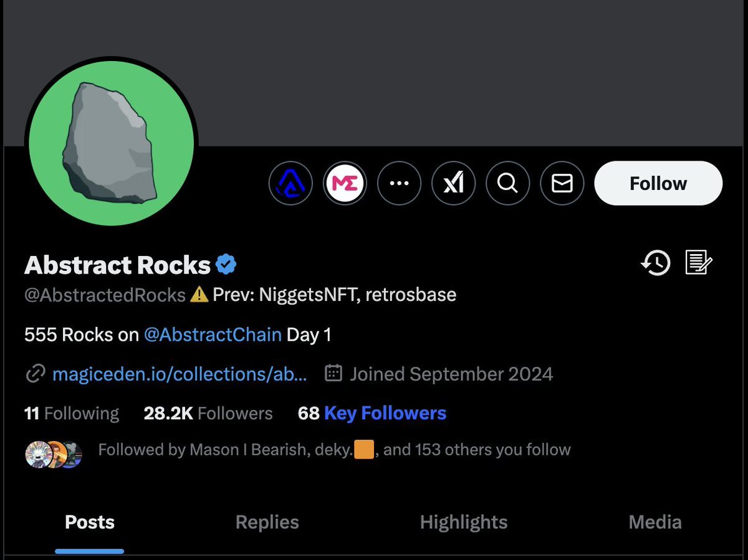
Task: Open the @AbstractChain mention link
Action: coord(213,335)
